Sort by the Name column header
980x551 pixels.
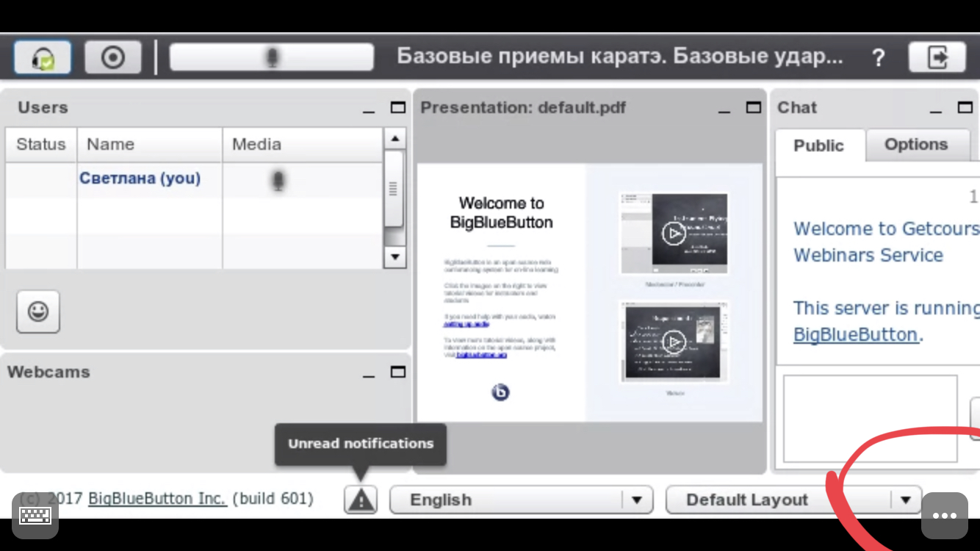pos(150,144)
